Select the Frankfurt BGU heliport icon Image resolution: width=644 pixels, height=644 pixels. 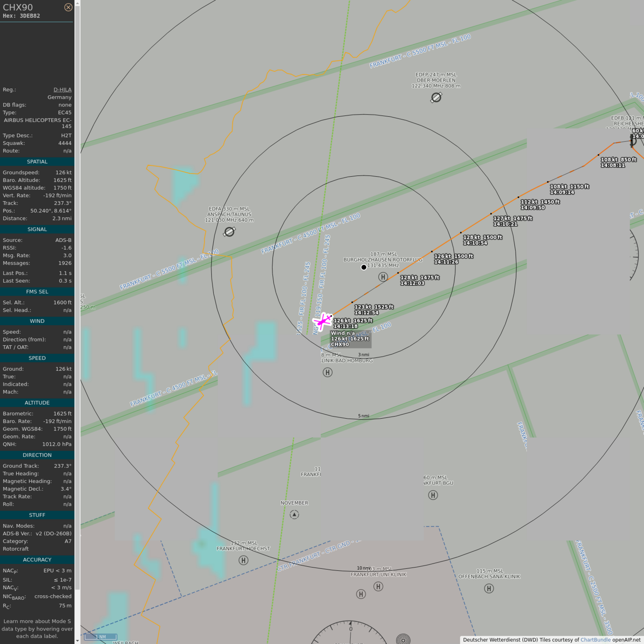433,495
